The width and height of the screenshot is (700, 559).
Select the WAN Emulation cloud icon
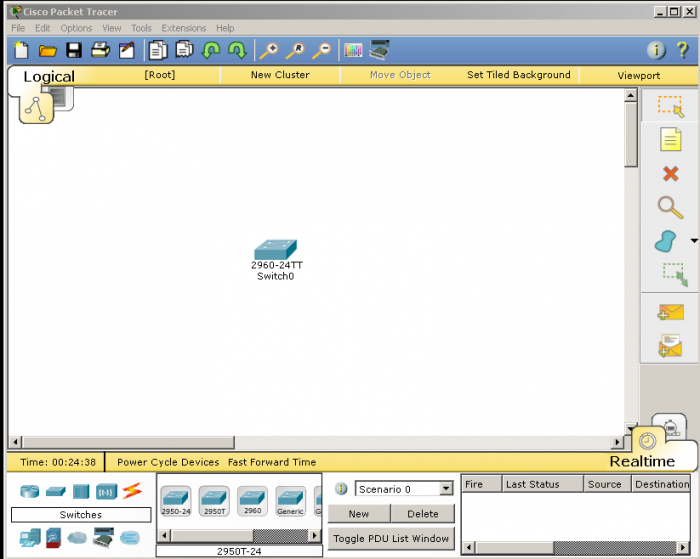click(x=77, y=538)
